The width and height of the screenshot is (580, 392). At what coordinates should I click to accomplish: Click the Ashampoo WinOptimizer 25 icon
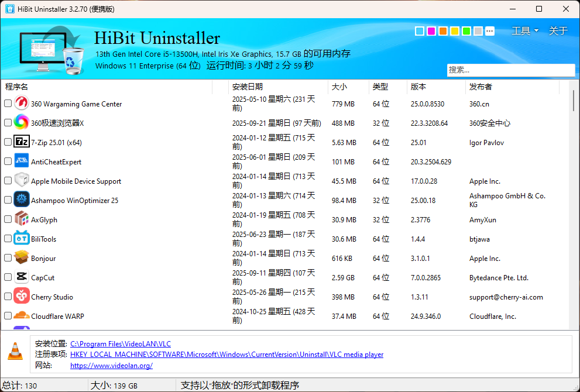pos(21,200)
